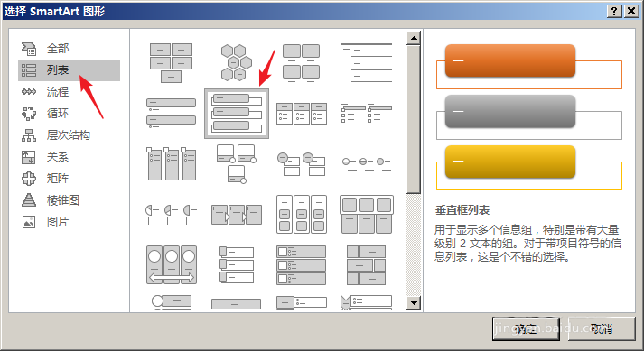The height and width of the screenshot is (351, 644).
Task: Select the Detailed Process layout with arrows
Action: point(236,214)
